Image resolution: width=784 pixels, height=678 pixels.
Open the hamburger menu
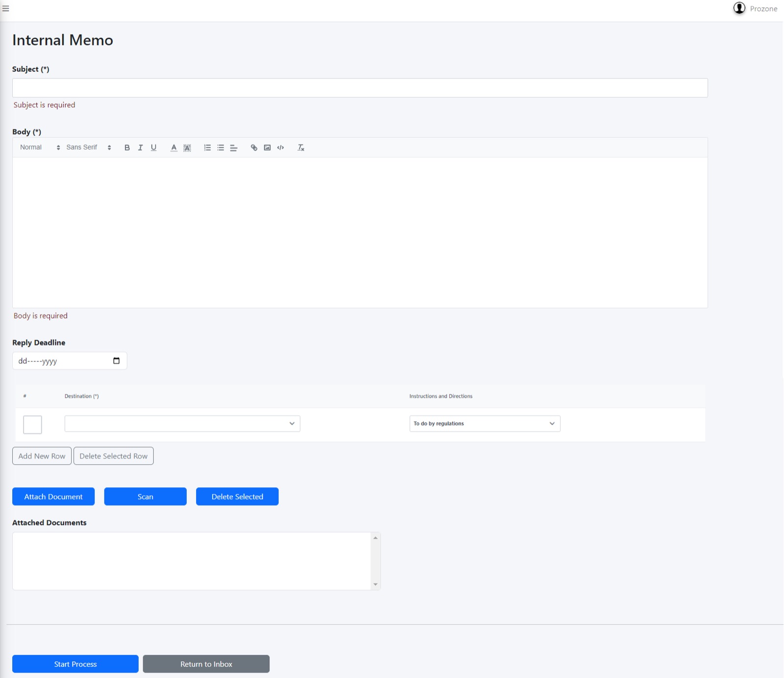[x=6, y=8]
